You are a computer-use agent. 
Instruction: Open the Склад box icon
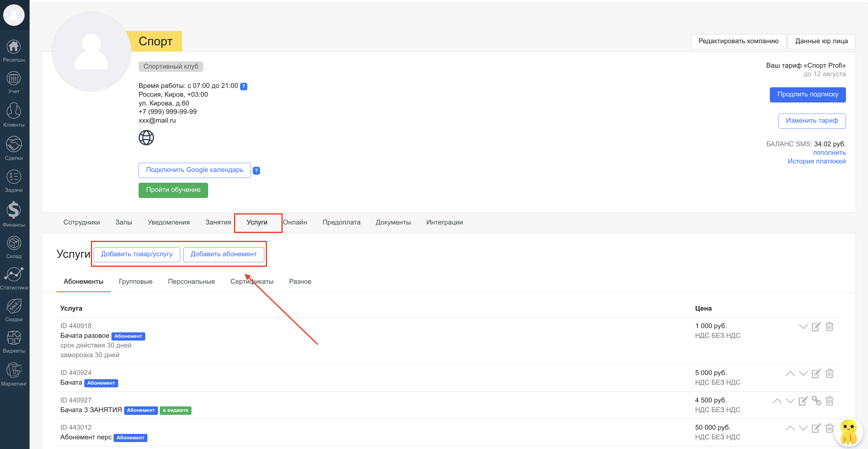(14, 243)
